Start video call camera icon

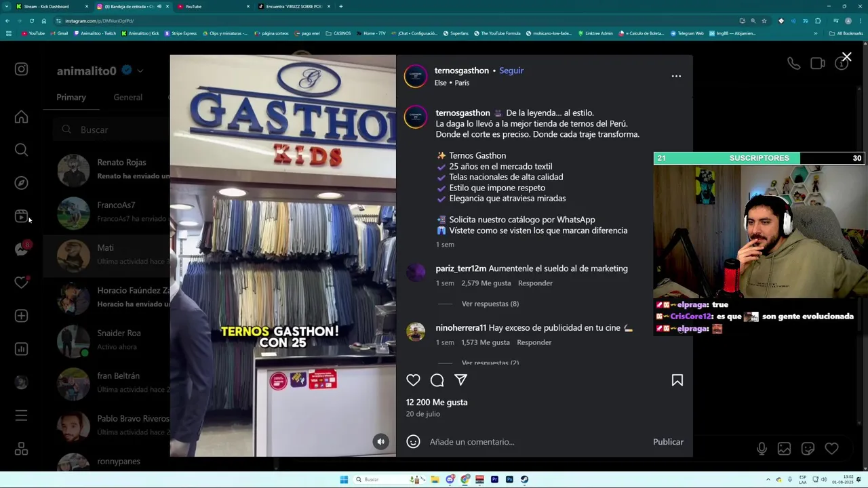tap(818, 63)
